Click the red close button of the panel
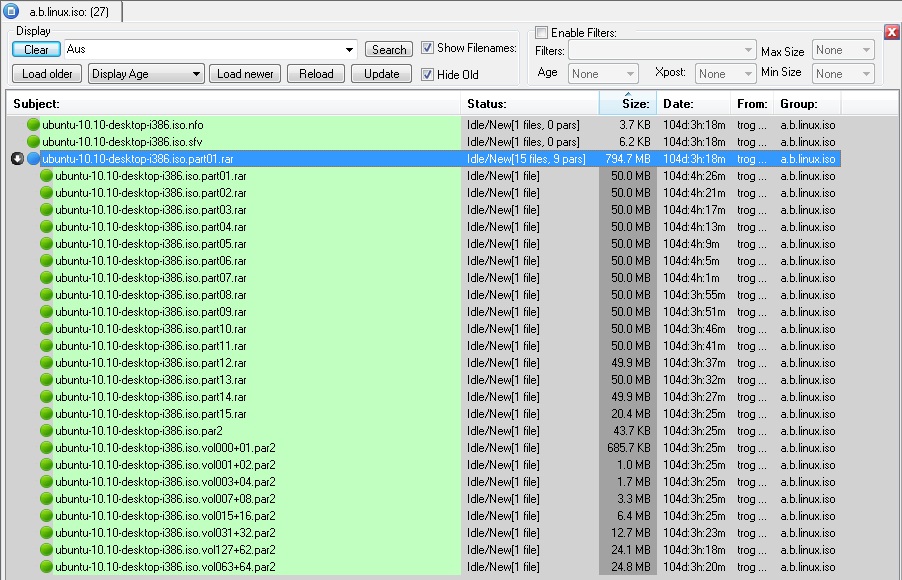This screenshot has width=902, height=580. tap(892, 32)
